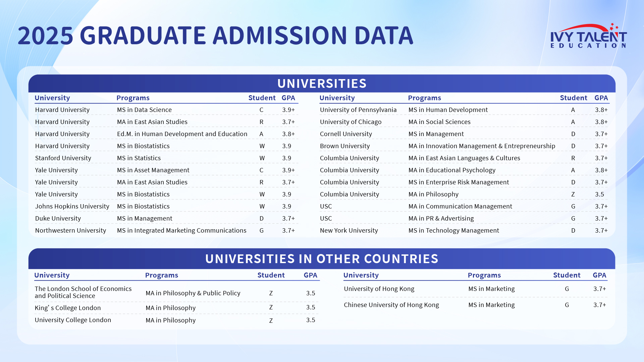Select the top Universities section banner
The height and width of the screenshot is (362, 644).
(322, 83)
